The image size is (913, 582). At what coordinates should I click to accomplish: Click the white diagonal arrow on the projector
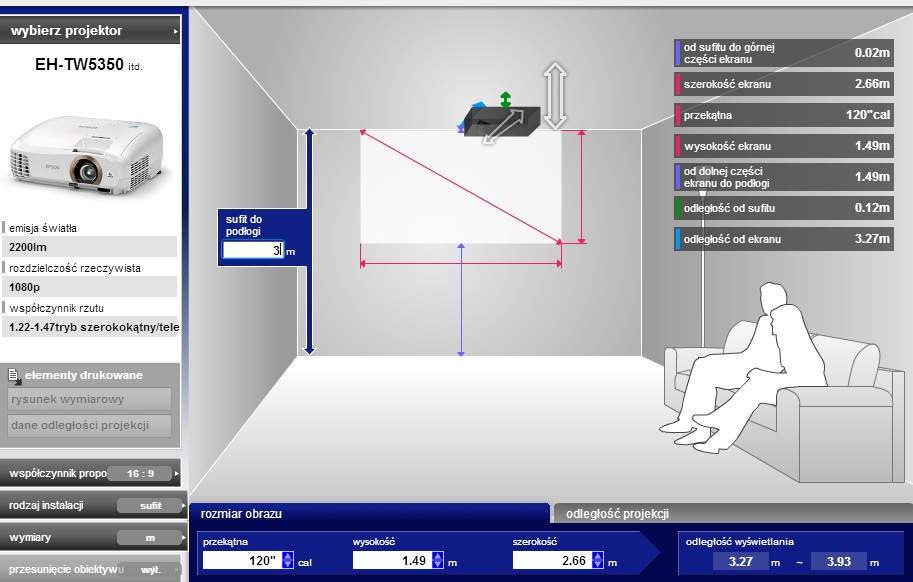pos(504,127)
